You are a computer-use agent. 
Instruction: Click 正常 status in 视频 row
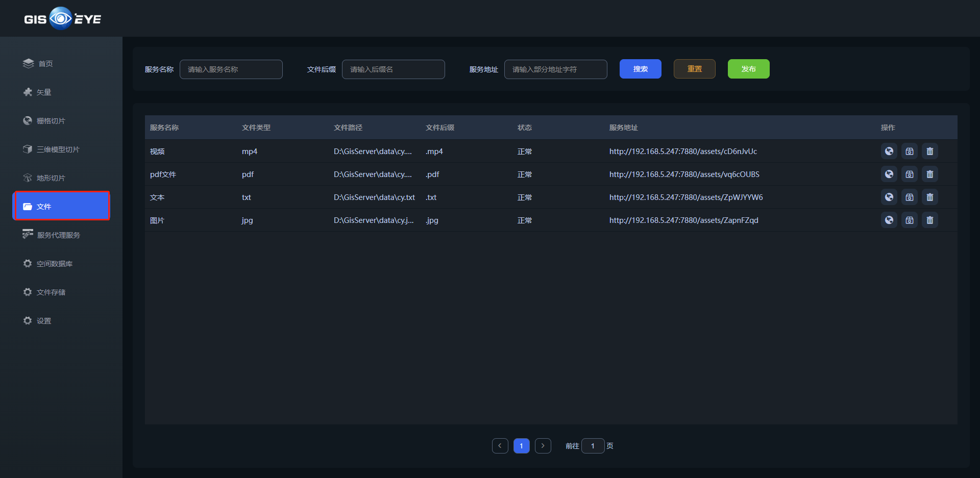pyautogui.click(x=525, y=152)
